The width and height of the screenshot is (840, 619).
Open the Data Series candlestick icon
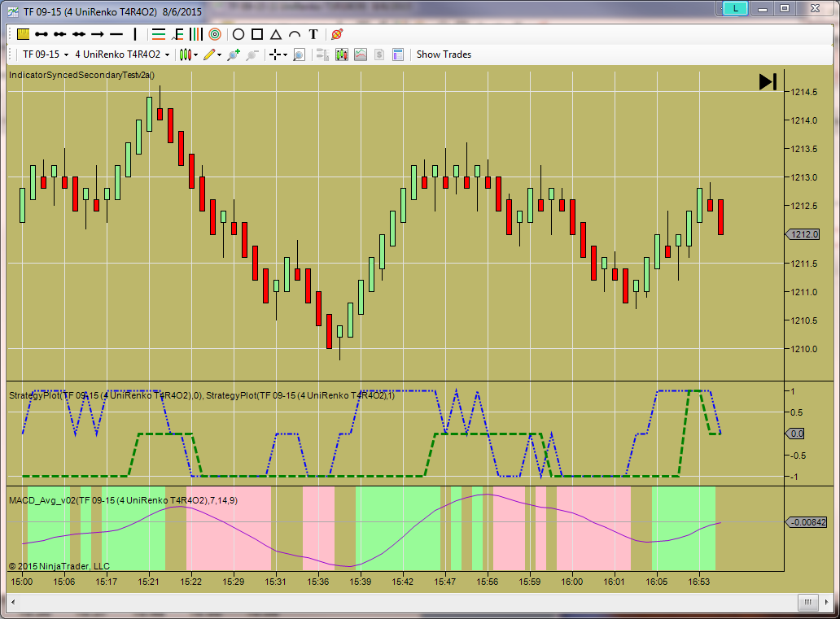341,54
